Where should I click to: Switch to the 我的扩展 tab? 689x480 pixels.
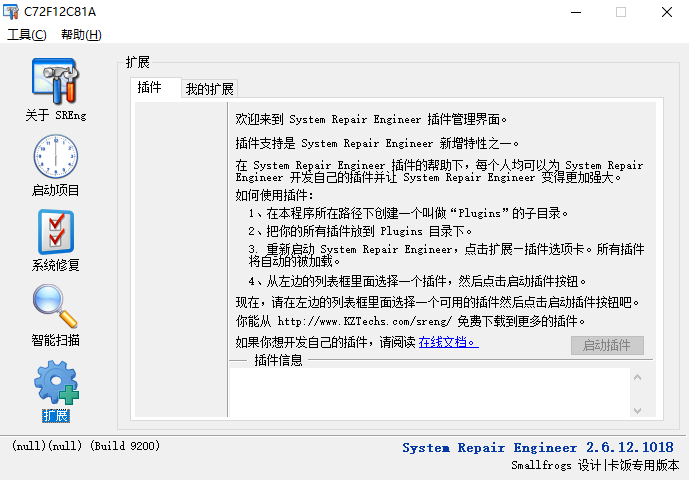coord(210,89)
